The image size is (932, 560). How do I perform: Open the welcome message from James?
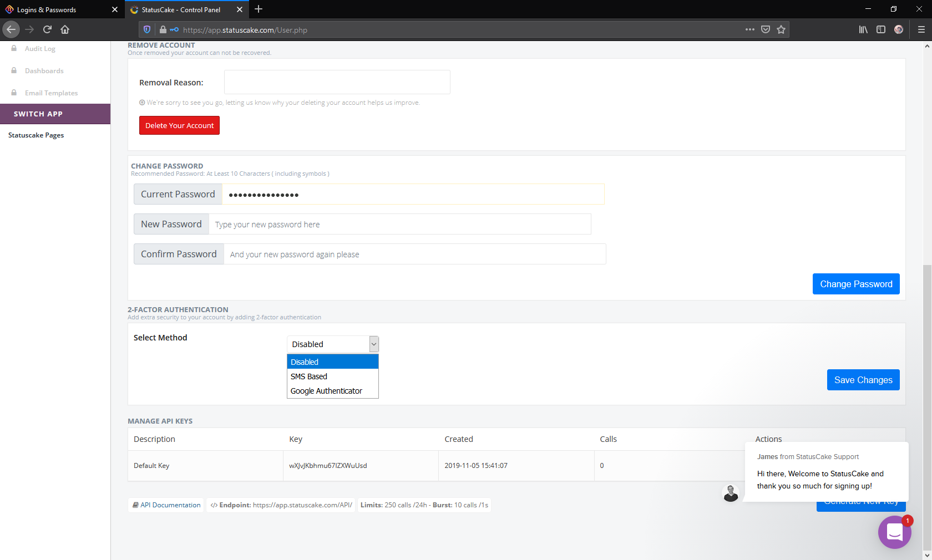tap(826, 472)
